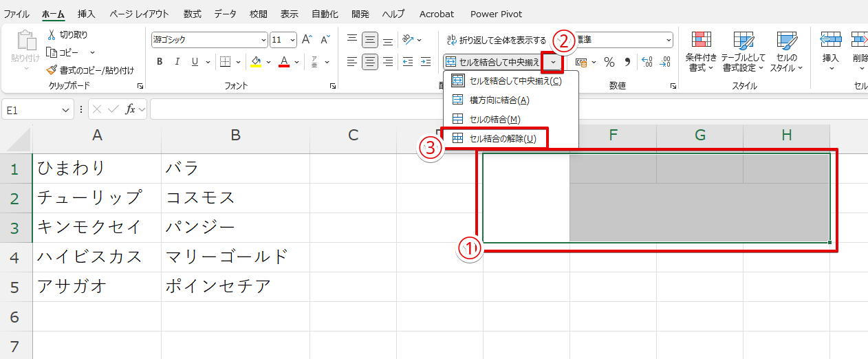
Task: Switch to the ページ レイアウト tab
Action: [140, 14]
